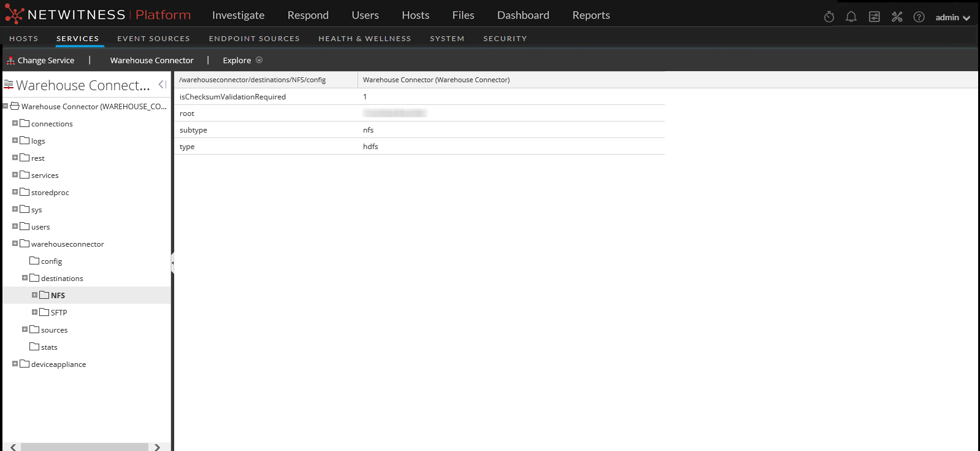Switch to the SERVICES tab
Screen dimensions: 980x451
coord(77,38)
